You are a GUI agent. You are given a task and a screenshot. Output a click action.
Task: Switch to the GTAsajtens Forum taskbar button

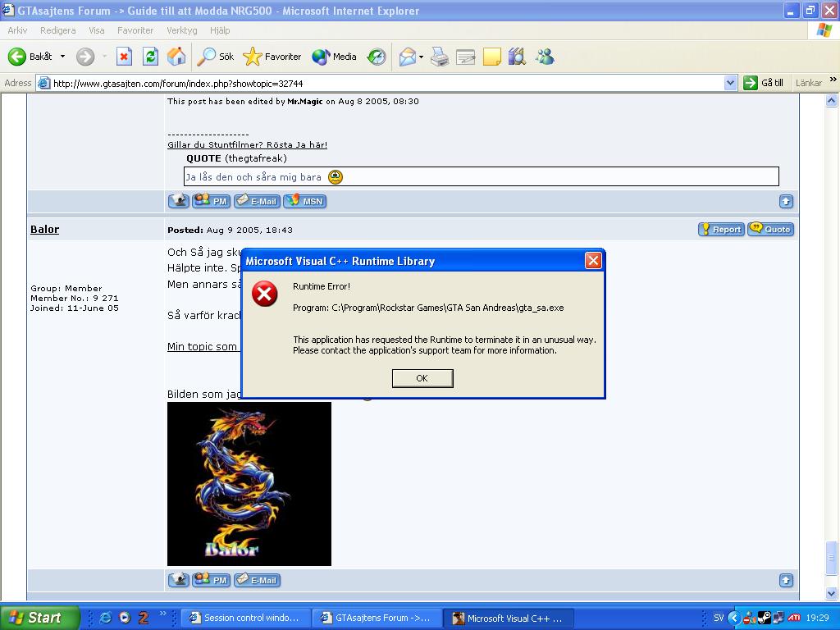pyautogui.click(x=377, y=619)
